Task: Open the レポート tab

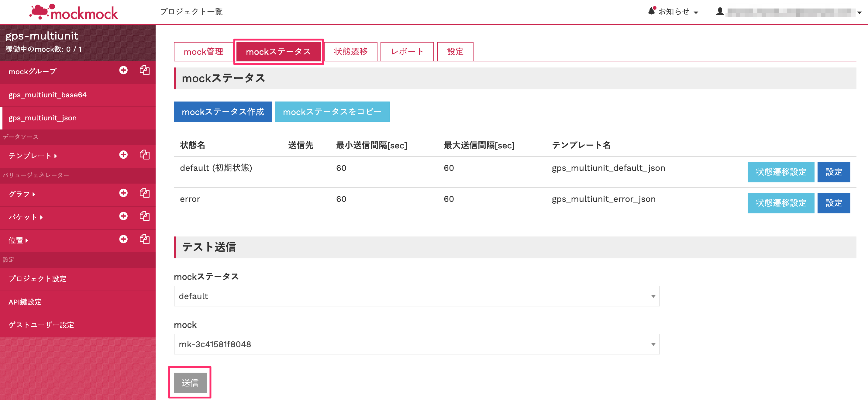Action: (x=407, y=52)
